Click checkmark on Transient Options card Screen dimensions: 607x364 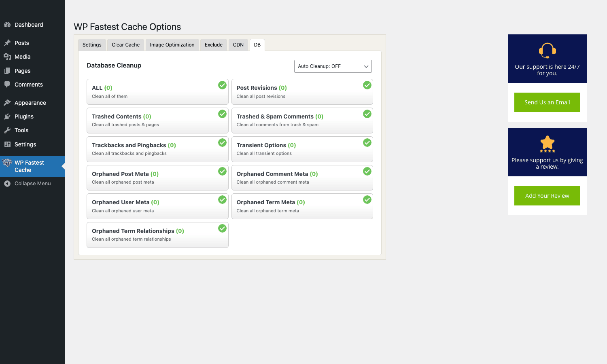367,143
